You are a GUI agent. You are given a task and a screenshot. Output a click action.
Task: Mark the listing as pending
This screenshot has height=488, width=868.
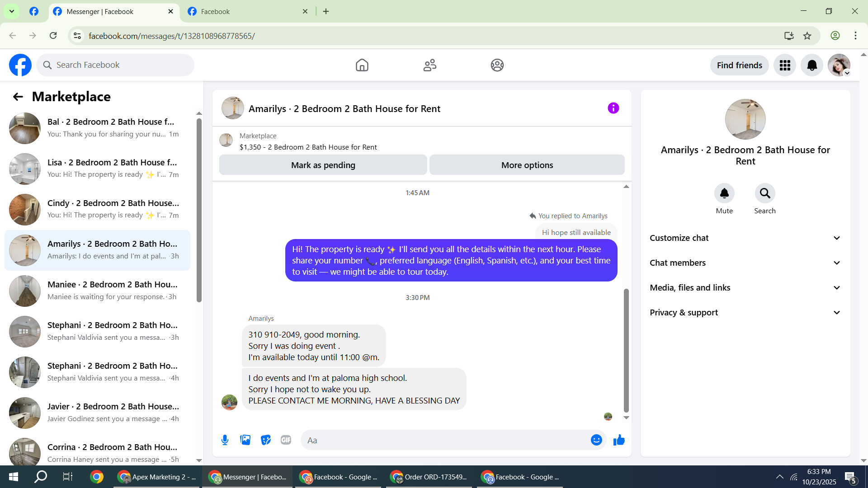[323, 165]
